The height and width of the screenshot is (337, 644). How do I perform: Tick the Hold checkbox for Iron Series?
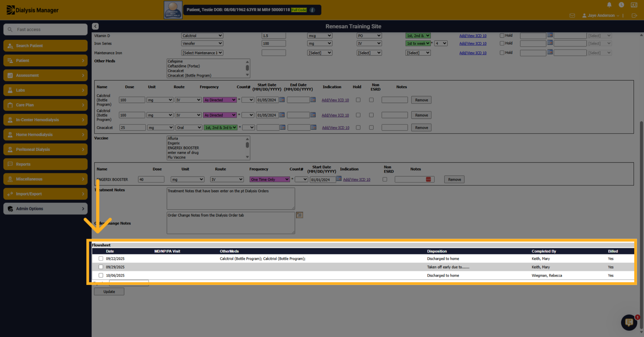(x=502, y=43)
